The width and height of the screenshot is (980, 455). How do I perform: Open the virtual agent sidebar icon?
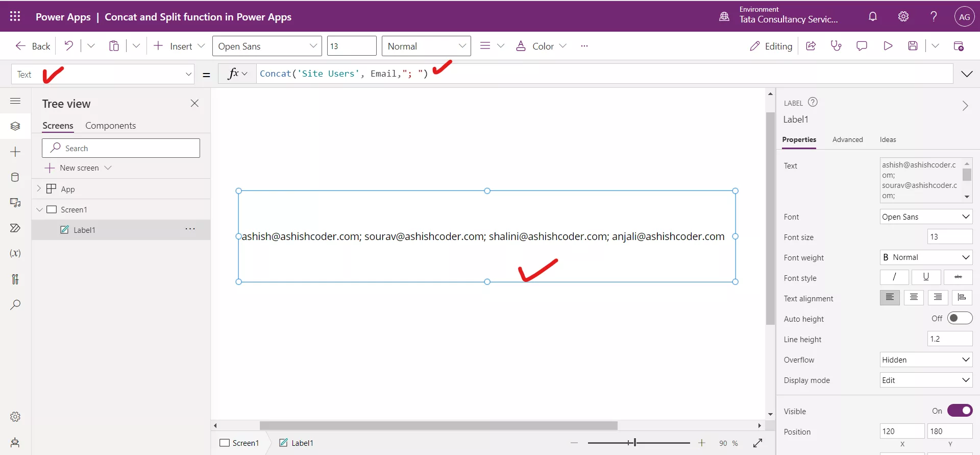15,442
